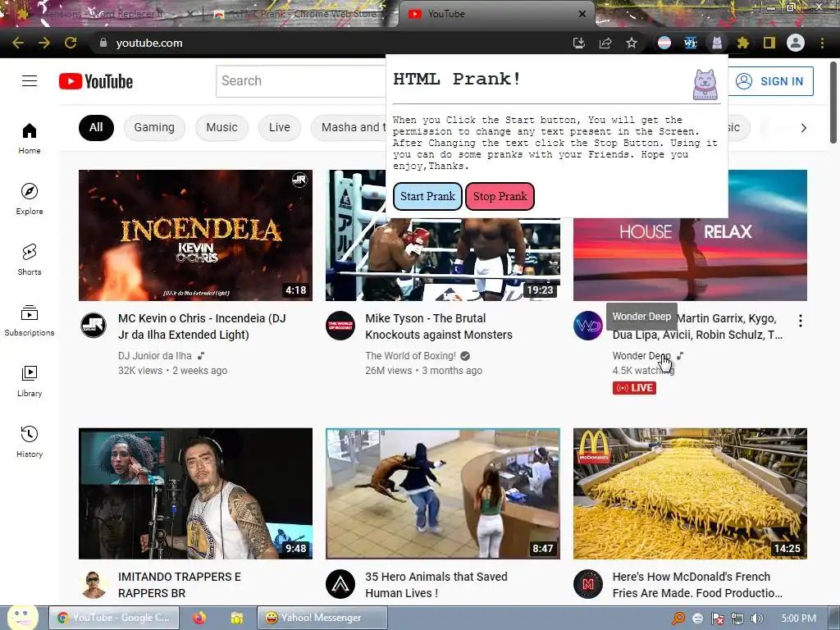Open Chrome's three-dot menu
Screen dimensions: 840x630
(822, 43)
